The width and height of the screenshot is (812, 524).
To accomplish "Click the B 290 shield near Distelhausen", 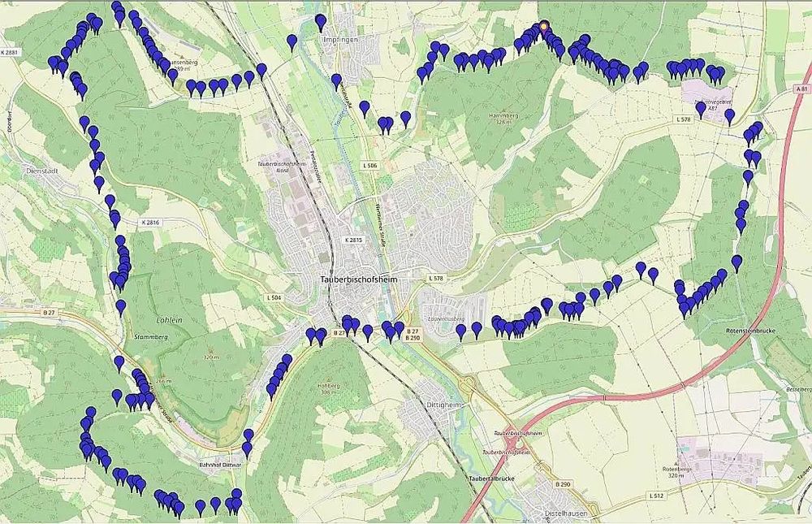I will pyautogui.click(x=563, y=484).
